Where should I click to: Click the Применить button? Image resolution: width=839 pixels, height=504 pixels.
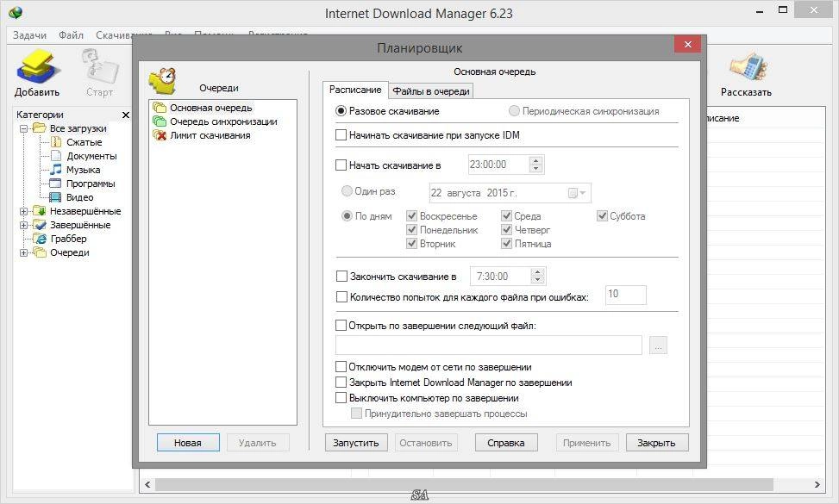(587, 443)
